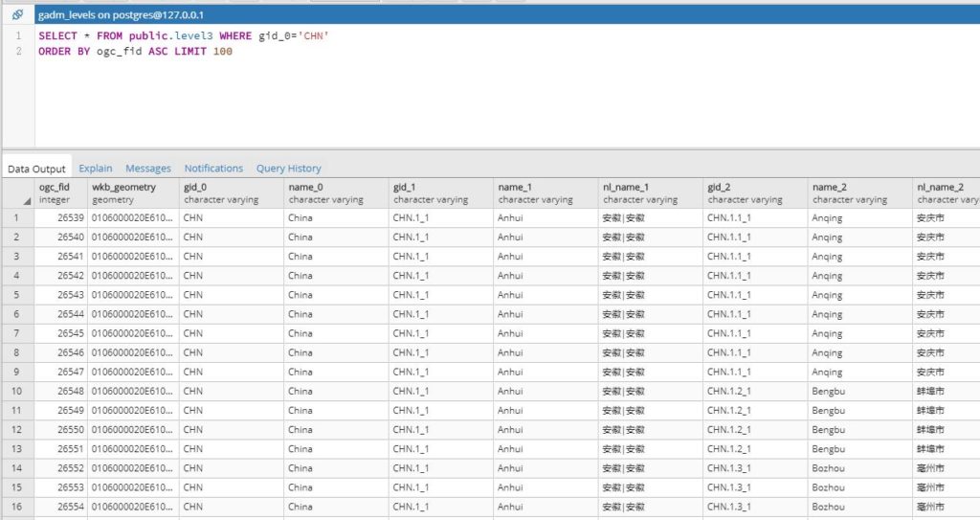Click the connection status icon

pyautogui.click(x=17, y=15)
